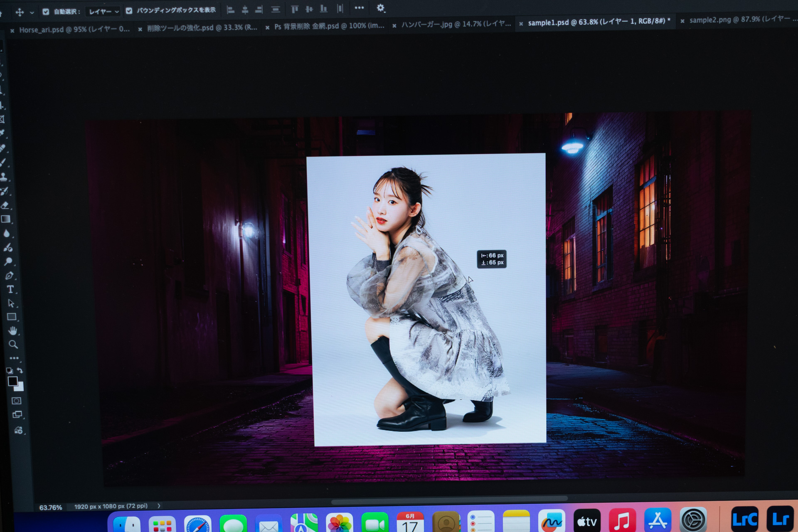Select the Eyedropper tool
This screenshot has width=798, height=532.
pos(2,133)
